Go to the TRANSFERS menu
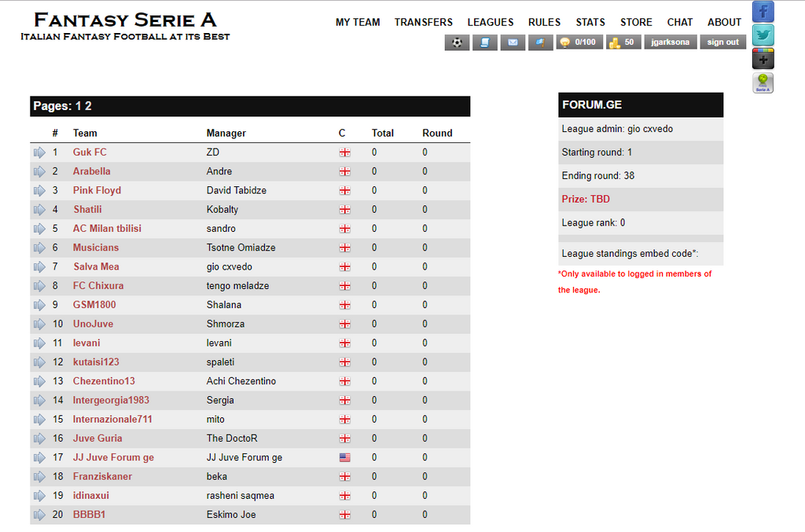 click(424, 22)
